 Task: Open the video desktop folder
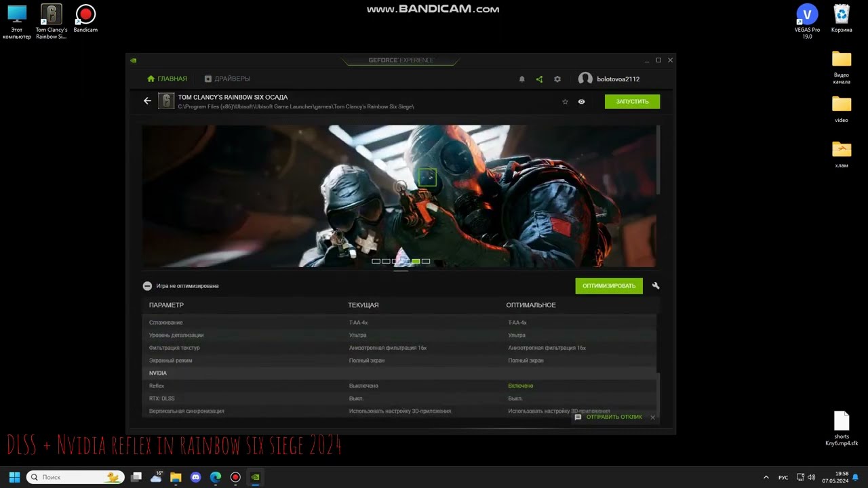click(x=842, y=109)
